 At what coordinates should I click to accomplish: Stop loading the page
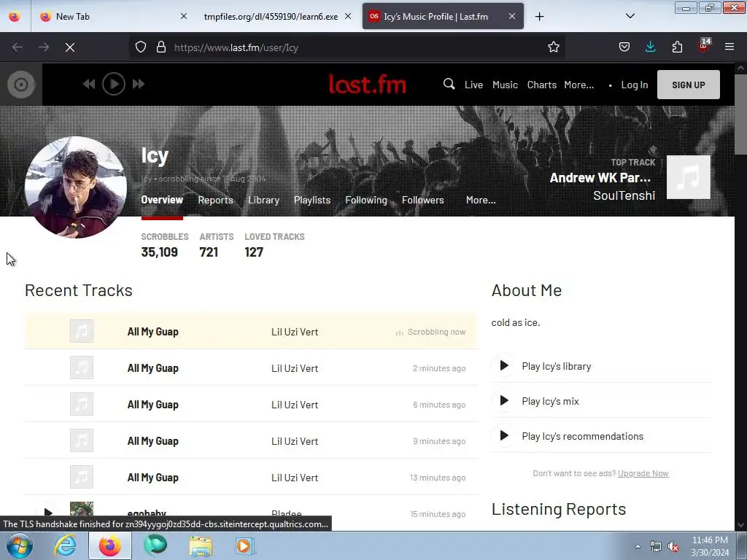[70, 47]
